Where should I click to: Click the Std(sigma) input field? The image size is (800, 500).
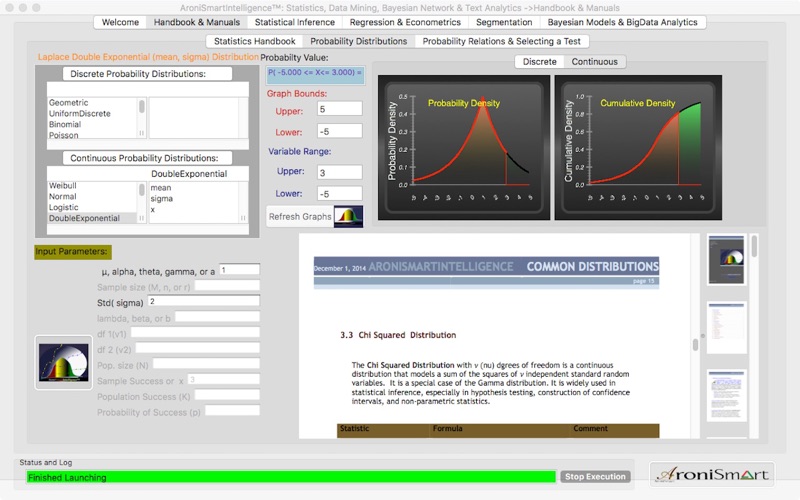[x=204, y=301]
